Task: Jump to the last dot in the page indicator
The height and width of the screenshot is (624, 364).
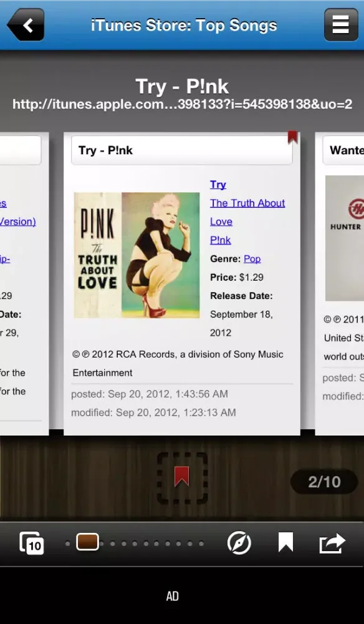Action: [x=201, y=544]
